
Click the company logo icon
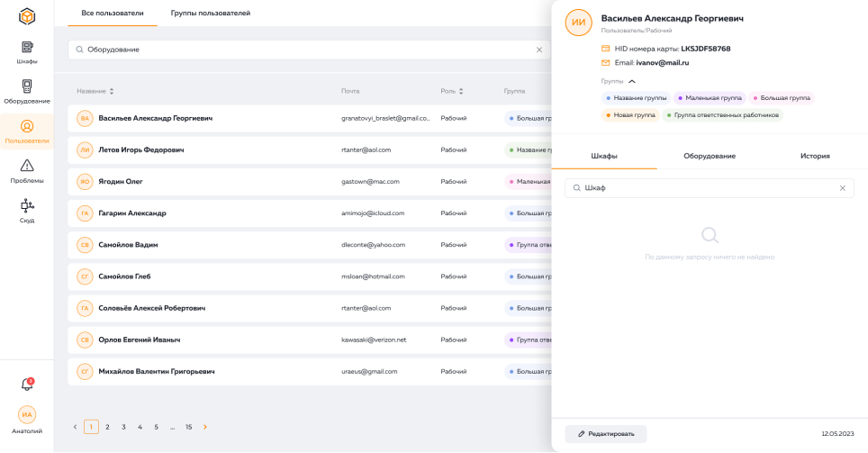tap(27, 16)
